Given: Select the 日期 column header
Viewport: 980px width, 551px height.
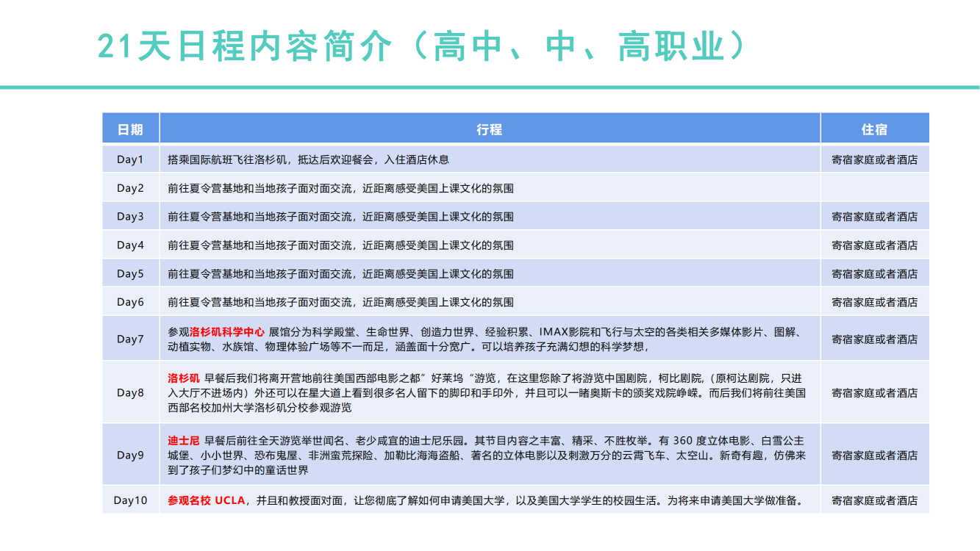Looking at the screenshot, I should [x=130, y=129].
